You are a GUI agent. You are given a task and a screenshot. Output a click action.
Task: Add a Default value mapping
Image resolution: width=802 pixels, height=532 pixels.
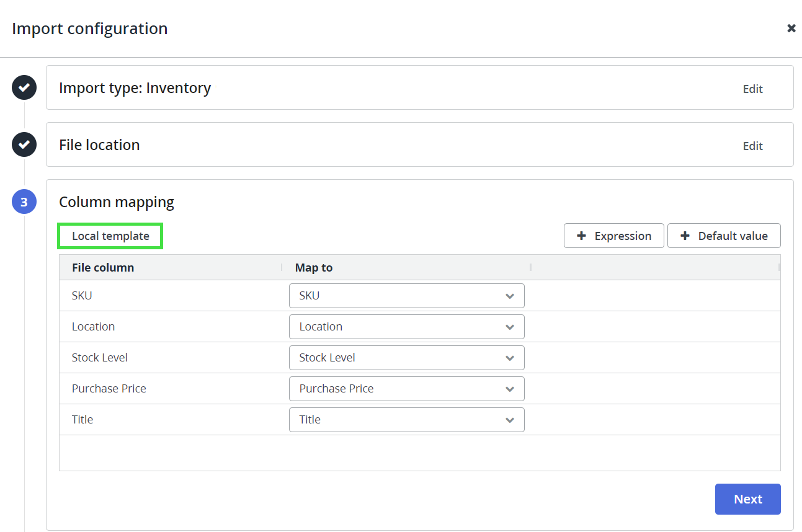click(723, 236)
